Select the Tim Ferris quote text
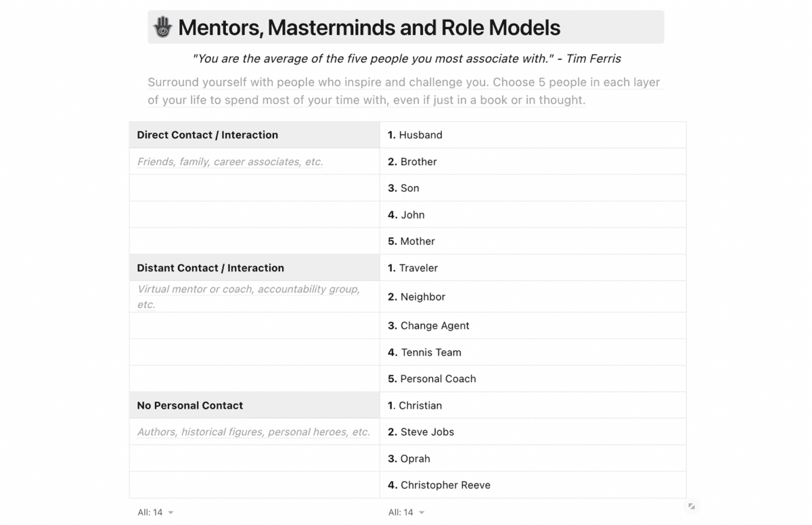 point(407,59)
